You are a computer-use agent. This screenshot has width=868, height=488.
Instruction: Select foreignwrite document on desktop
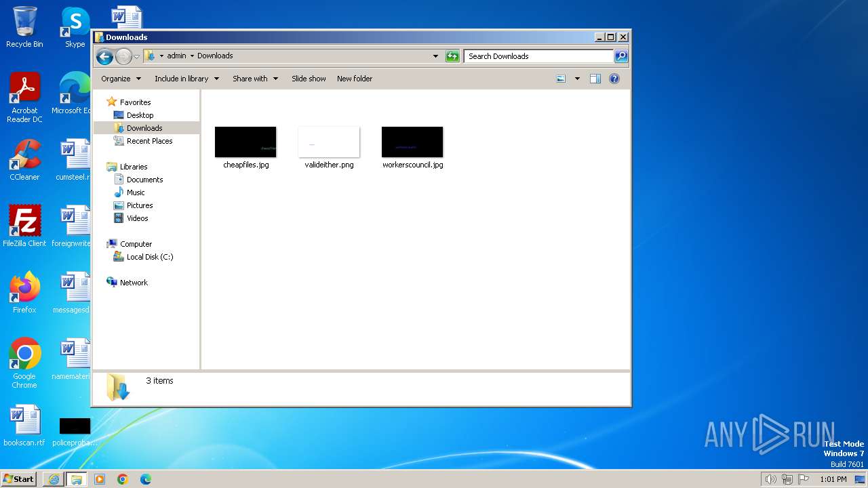73,226
